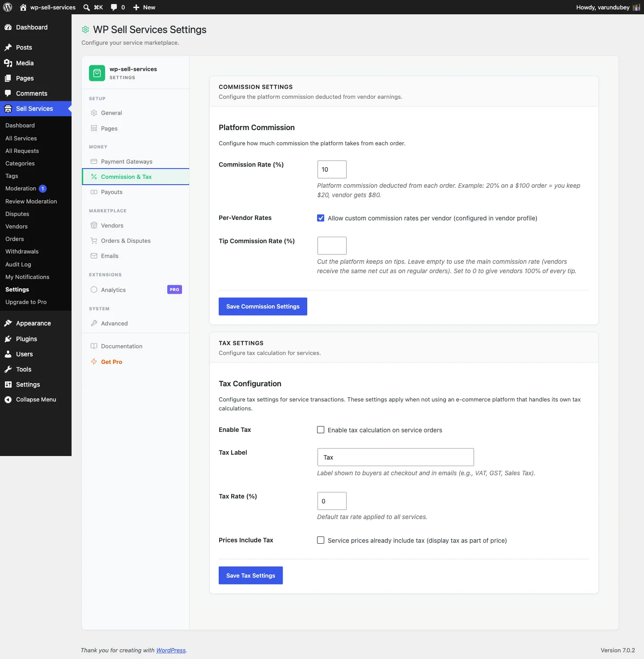Focus the Commission Rate (%) field
644x659 pixels.
332,169
